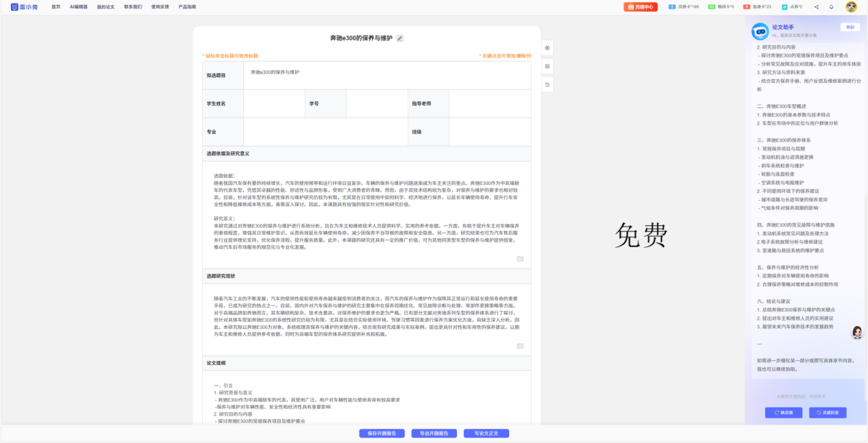The width and height of the screenshot is (868, 443).
Task: Click the comment icon under 选题依据及研究意义 text
Action: click(520, 259)
